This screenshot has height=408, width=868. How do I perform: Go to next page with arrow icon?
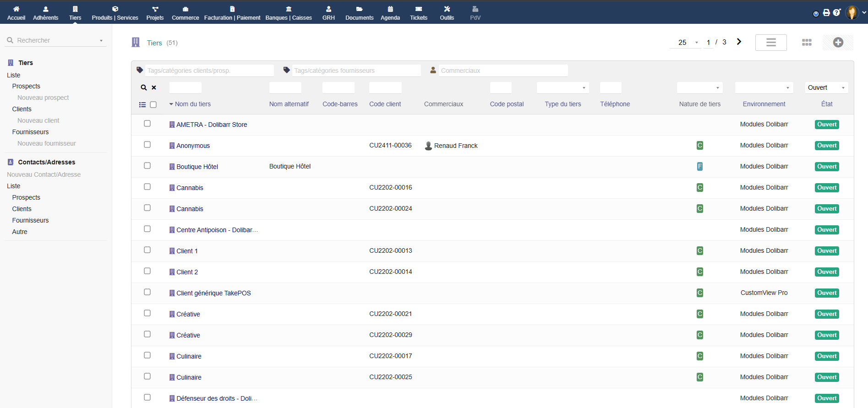point(739,42)
